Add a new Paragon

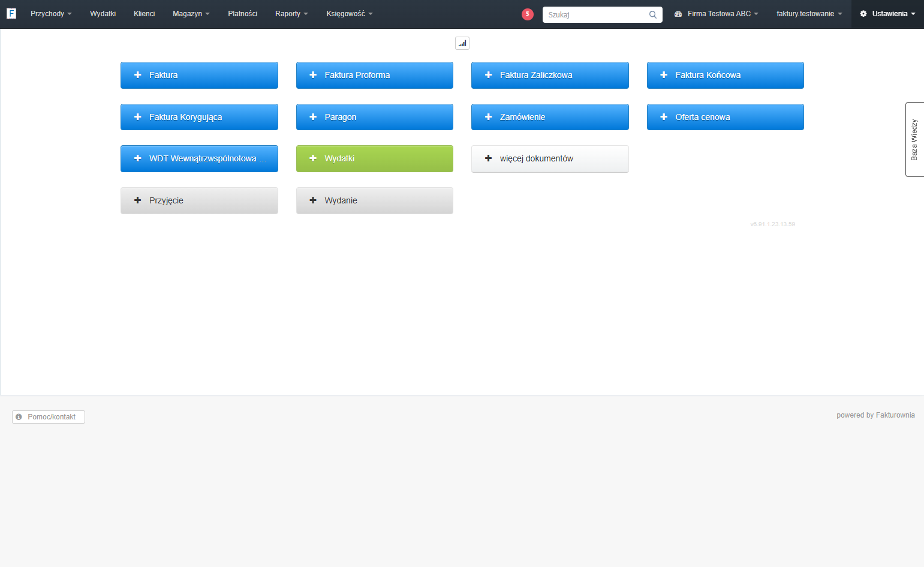(x=375, y=117)
